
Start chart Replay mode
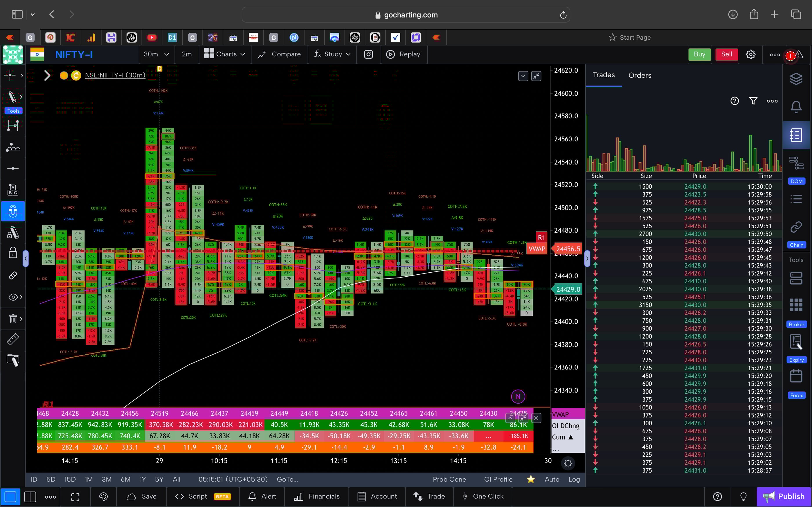click(x=404, y=54)
